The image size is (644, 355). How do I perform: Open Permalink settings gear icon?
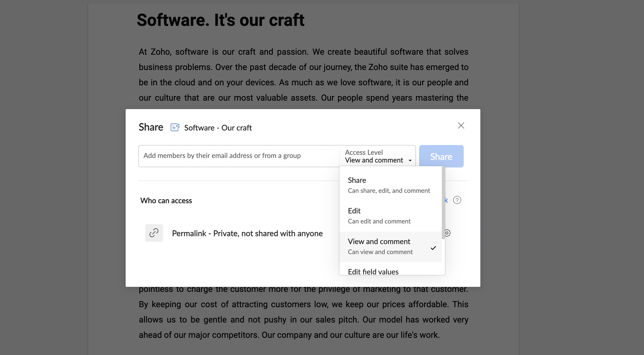coord(448,233)
